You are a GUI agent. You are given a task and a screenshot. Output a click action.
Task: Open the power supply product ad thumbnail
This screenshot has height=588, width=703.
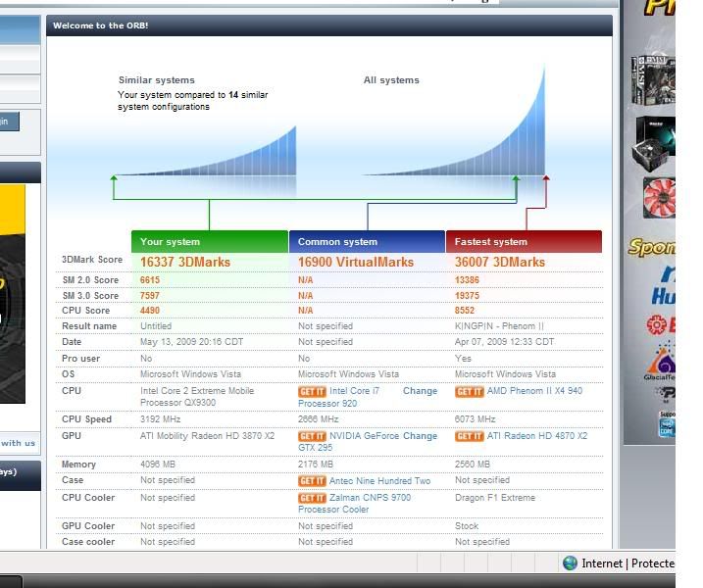click(655, 143)
